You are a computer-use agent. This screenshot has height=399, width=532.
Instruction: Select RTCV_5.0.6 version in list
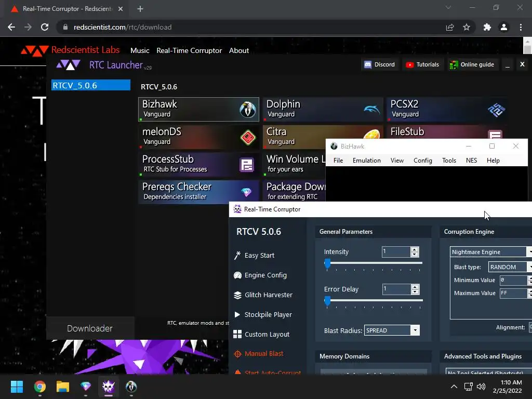click(x=91, y=85)
